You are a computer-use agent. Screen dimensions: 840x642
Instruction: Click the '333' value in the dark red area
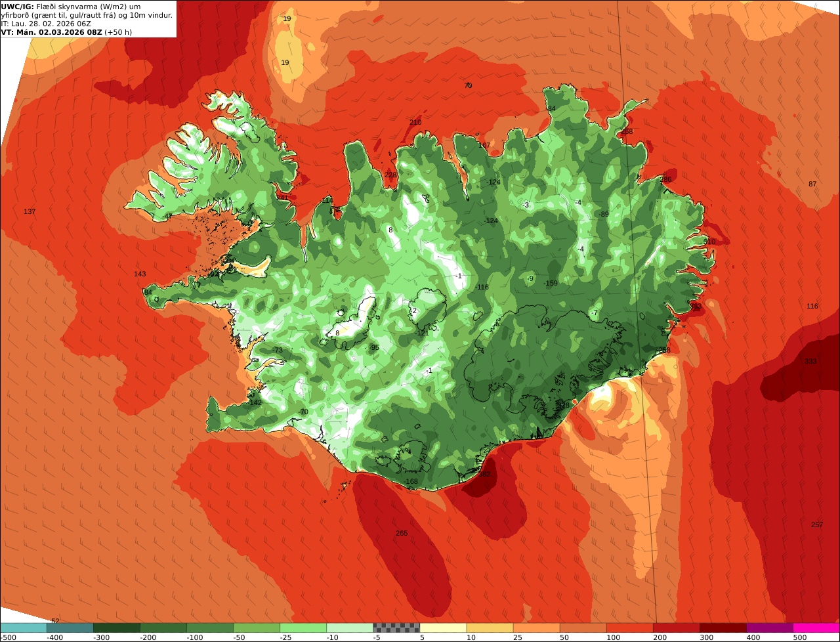(x=810, y=362)
